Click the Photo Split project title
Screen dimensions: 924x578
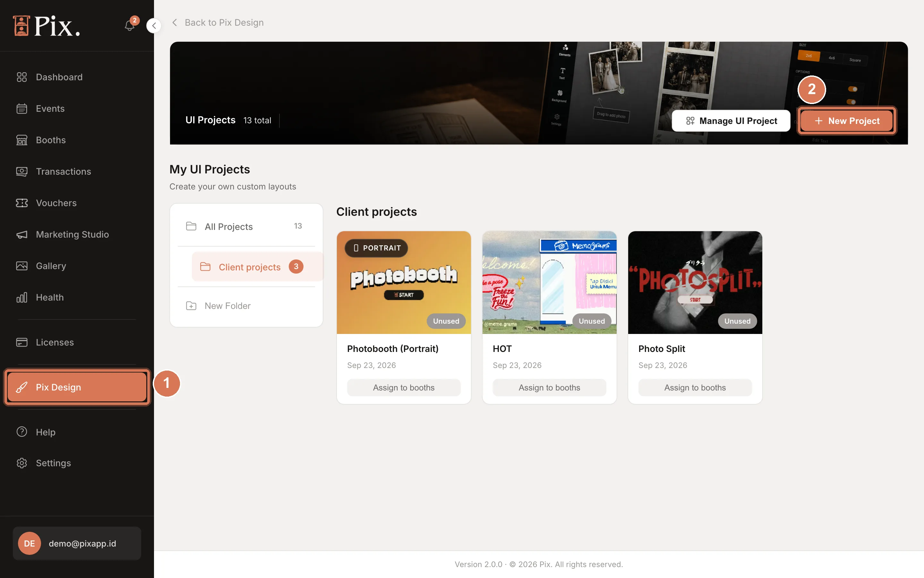[x=662, y=349]
